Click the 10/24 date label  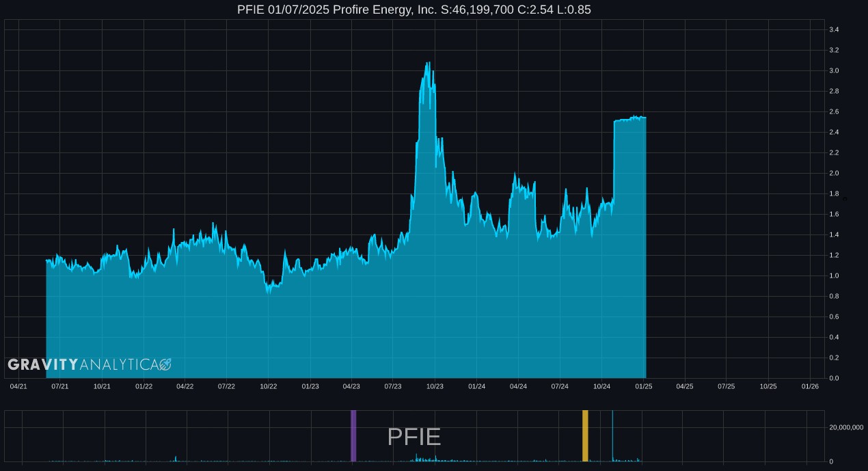tap(601, 386)
